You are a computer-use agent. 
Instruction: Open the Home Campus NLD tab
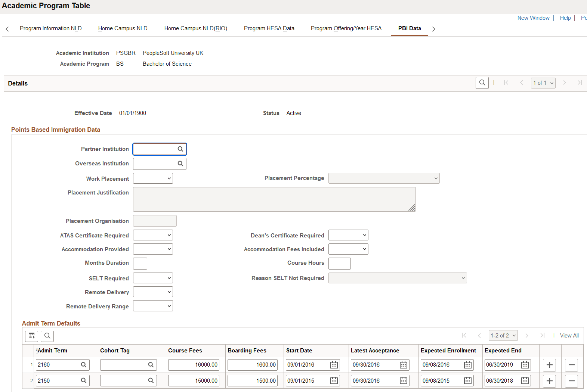tap(123, 28)
